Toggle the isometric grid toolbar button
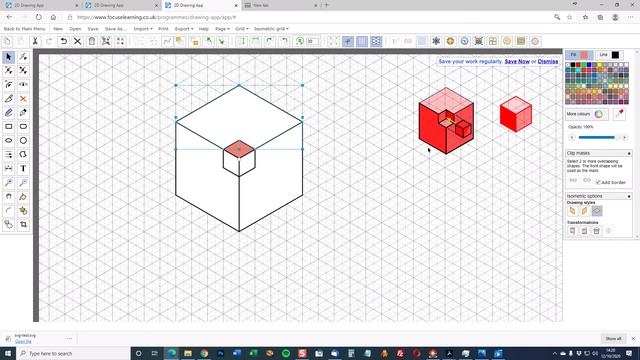Screen dimensions: 640x360 [x=376, y=41]
